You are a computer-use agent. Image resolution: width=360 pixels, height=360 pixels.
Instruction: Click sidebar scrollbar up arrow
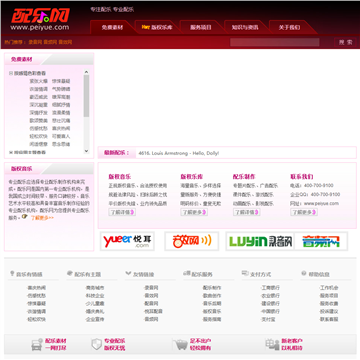click(86, 72)
